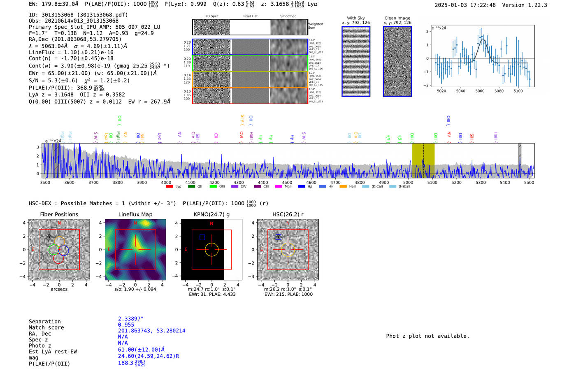Click the gray hatched band near 5460 Å
This screenshot has width=576, height=392.
(x=520, y=160)
